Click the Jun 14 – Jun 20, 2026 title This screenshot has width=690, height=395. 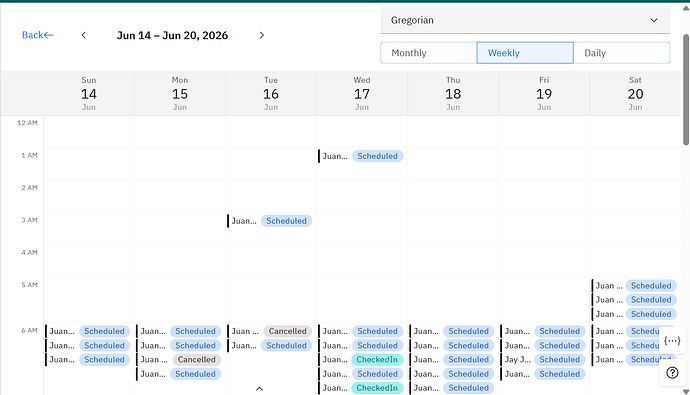(x=172, y=35)
